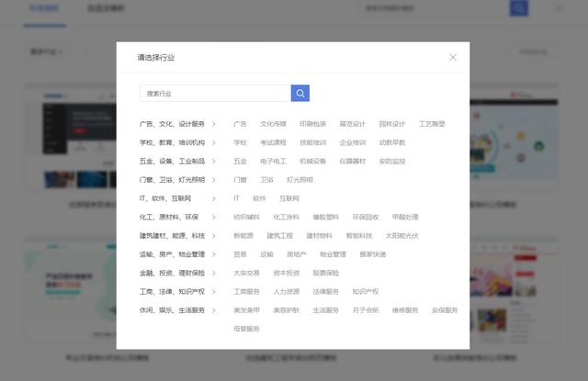Choose the 园林设计 industry link
588x381 pixels.
[x=391, y=124]
